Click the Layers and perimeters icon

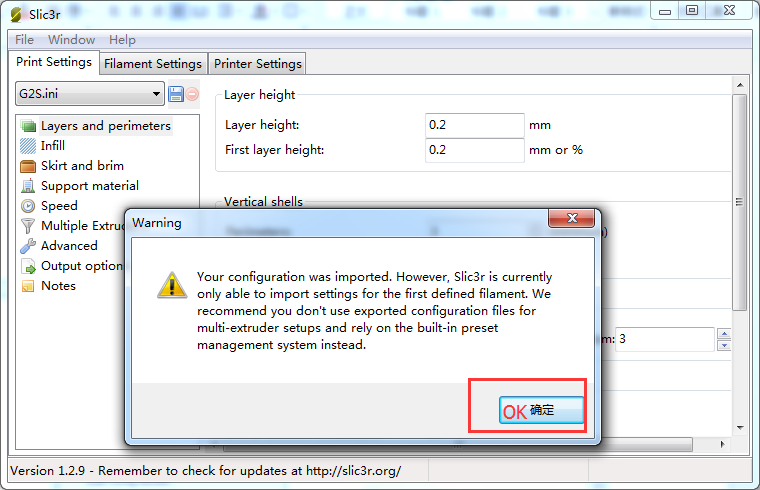(x=29, y=126)
